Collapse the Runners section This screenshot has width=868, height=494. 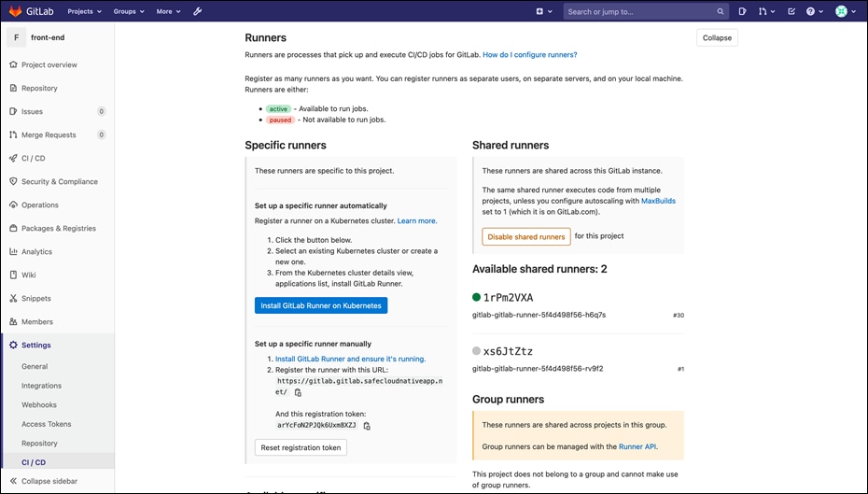717,37
